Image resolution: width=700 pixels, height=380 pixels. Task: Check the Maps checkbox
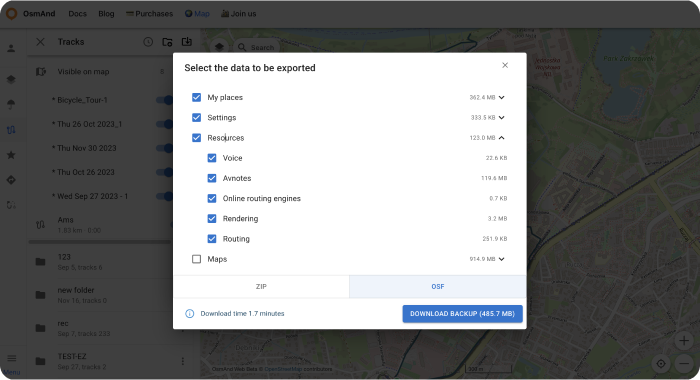(196, 259)
